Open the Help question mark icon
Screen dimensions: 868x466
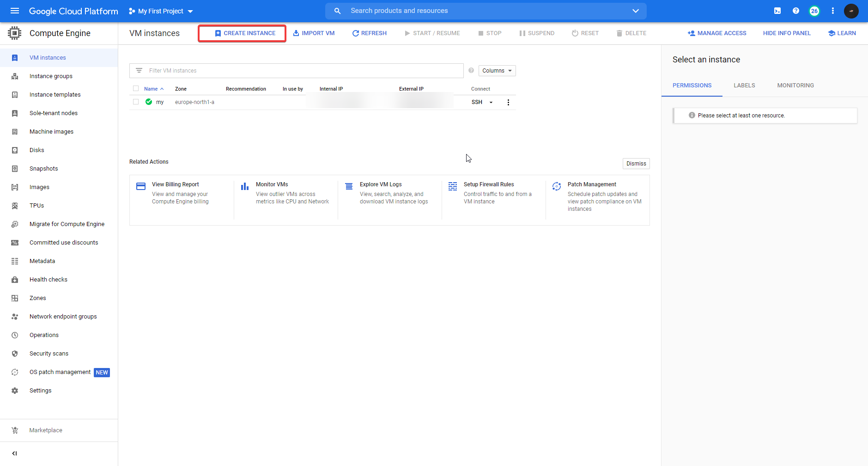(x=796, y=11)
